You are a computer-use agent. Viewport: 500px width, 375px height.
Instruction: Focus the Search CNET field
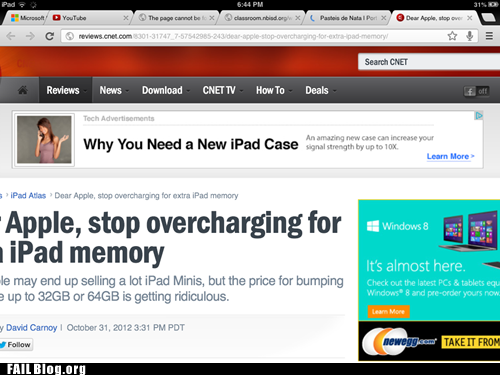[x=429, y=62]
